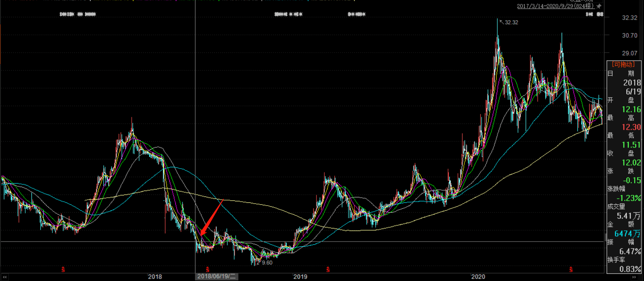
Task: Click the red arrow annotation on the chart
Action: point(211,218)
